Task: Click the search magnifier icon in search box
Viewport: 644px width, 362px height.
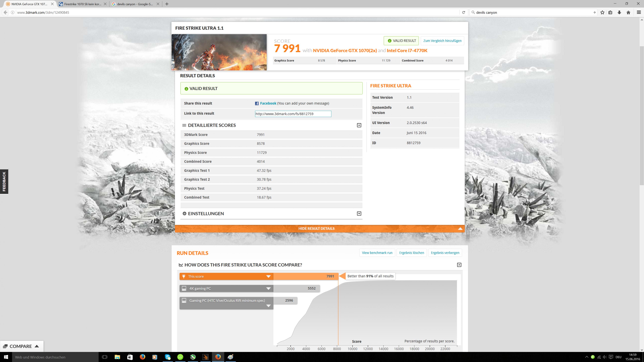Action: click(473, 12)
